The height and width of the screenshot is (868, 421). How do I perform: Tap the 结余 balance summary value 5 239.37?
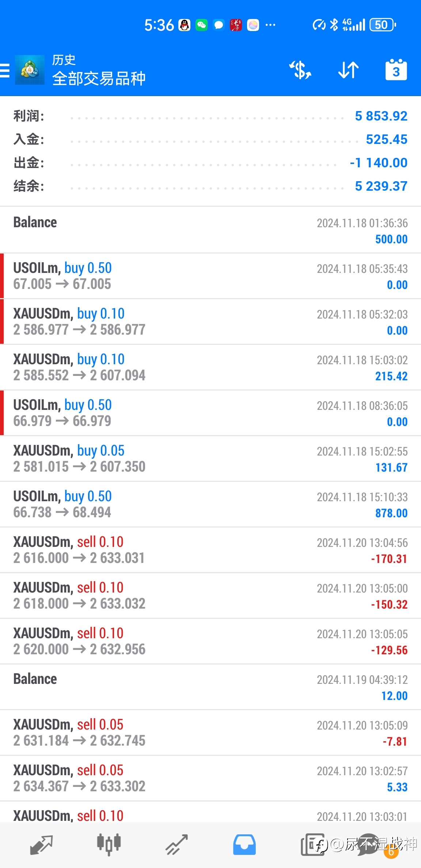click(x=381, y=186)
